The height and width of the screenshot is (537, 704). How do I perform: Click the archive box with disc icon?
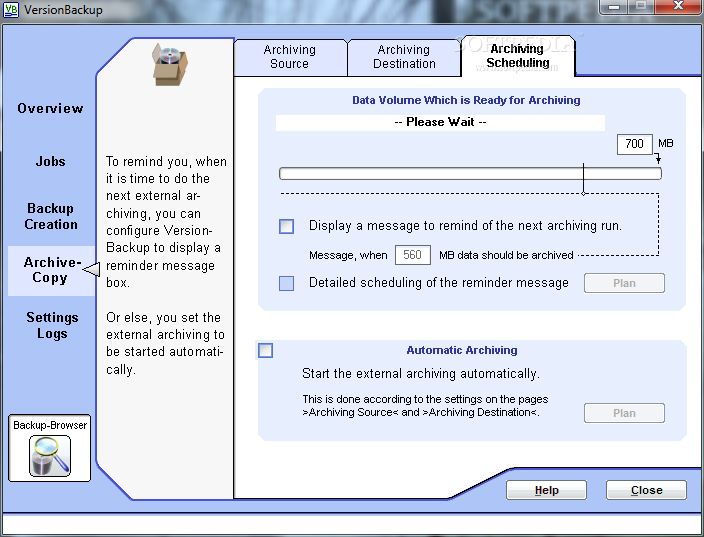point(170,64)
